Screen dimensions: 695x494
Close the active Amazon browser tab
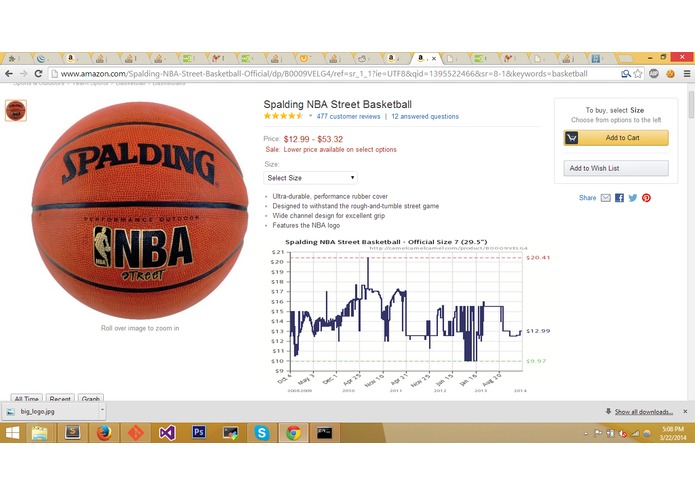(x=434, y=58)
